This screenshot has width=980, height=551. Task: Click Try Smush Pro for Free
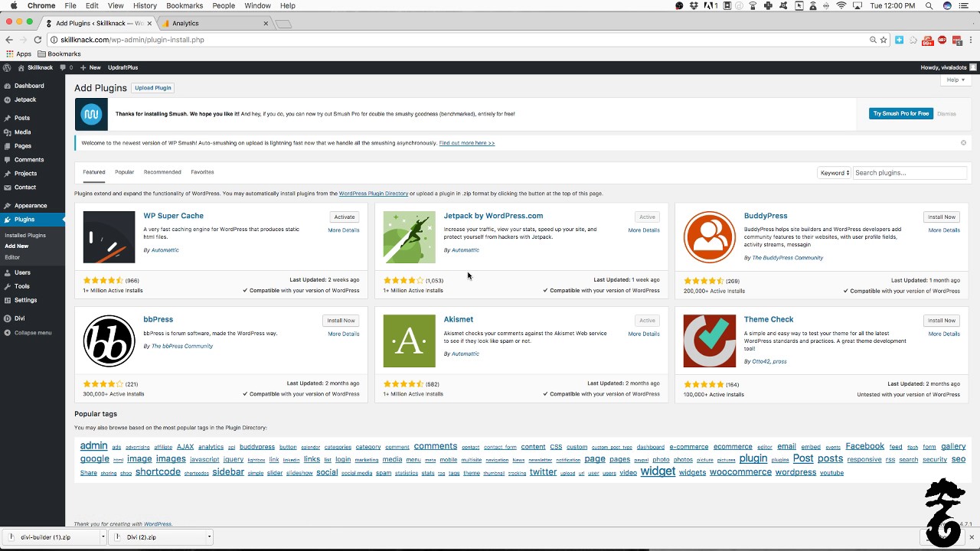pos(901,113)
